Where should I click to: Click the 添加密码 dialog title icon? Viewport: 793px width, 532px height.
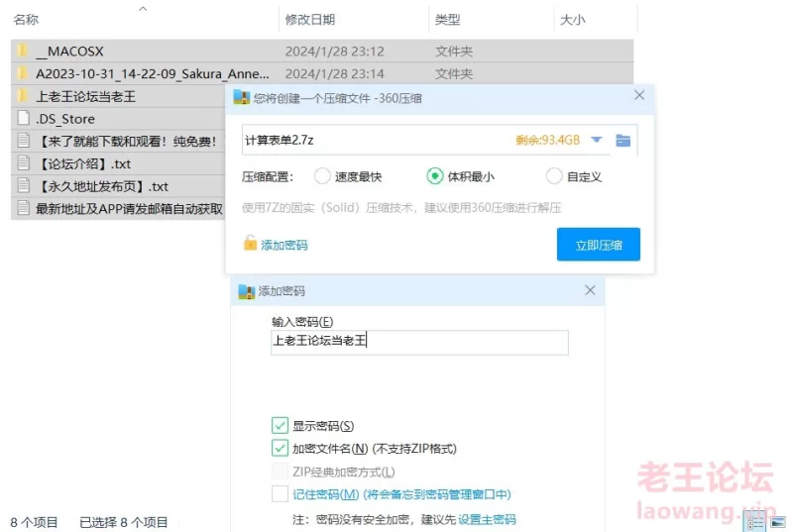pyautogui.click(x=247, y=291)
